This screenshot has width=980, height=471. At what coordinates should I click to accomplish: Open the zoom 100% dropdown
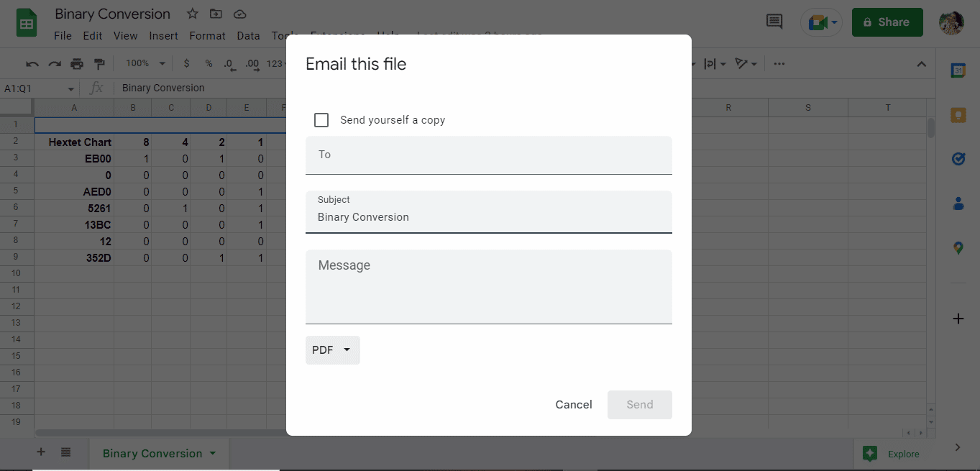(x=146, y=63)
